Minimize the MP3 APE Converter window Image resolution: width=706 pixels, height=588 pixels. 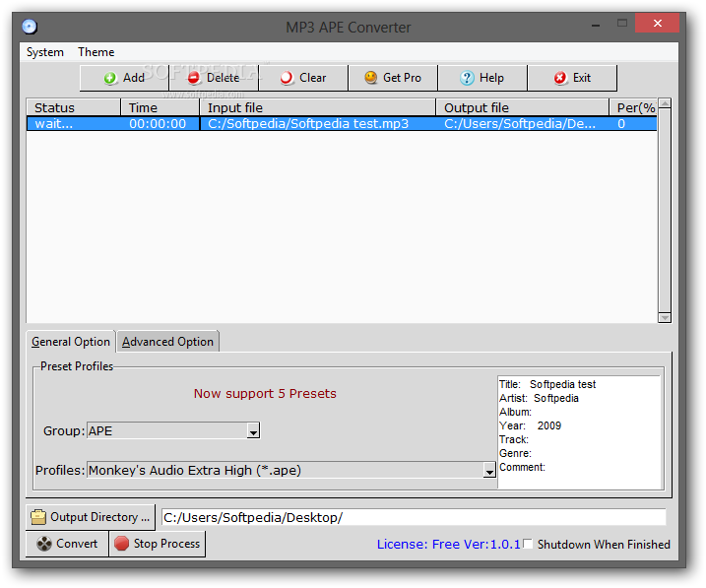click(596, 26)
